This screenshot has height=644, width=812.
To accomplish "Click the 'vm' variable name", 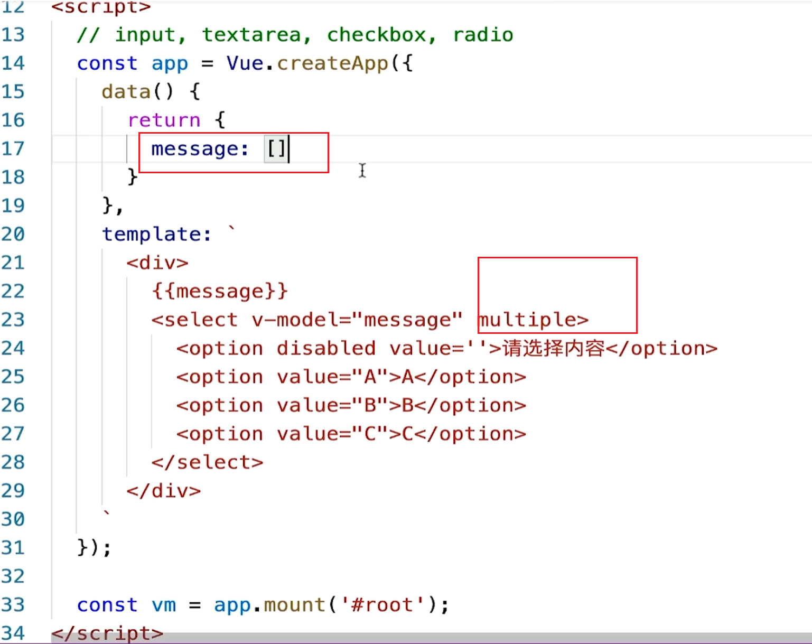I will coord(164,605).
